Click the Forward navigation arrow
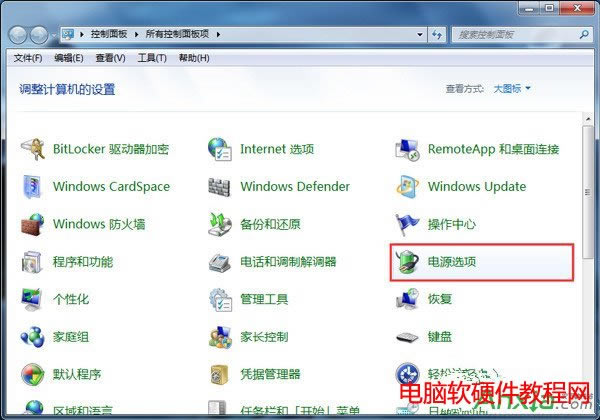The width and height of the screenshot is (600, 420). click(39, 35)
